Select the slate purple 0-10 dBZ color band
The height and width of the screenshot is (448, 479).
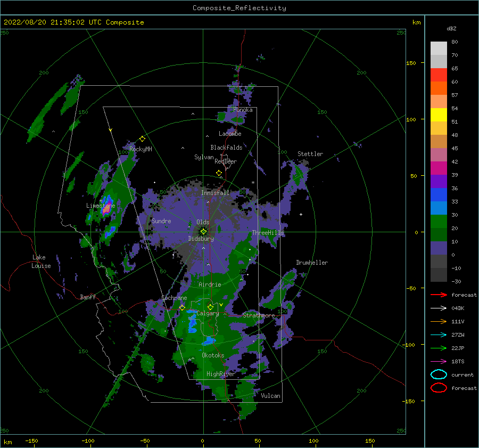(x=439, y=248)
